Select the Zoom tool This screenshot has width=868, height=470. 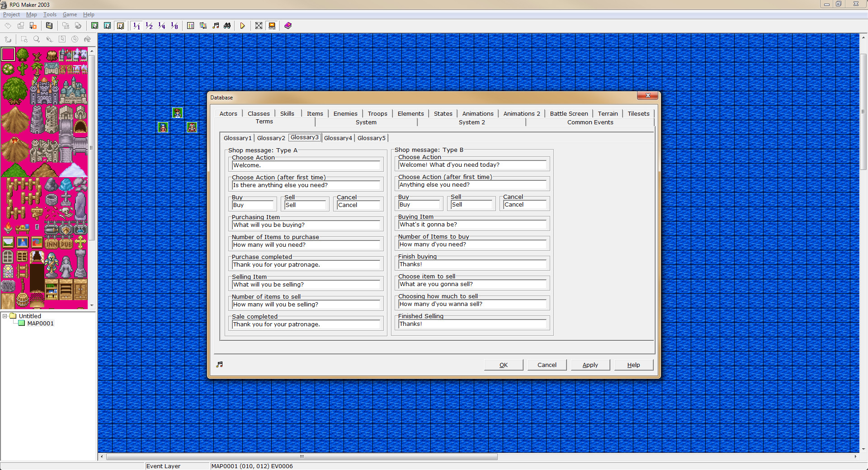tap(37, 39)
